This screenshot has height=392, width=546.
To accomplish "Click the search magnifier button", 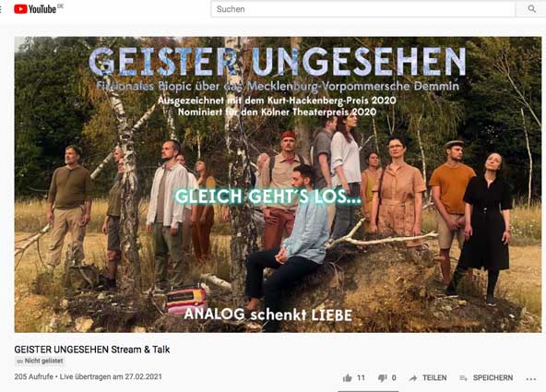I will [531, 9].
